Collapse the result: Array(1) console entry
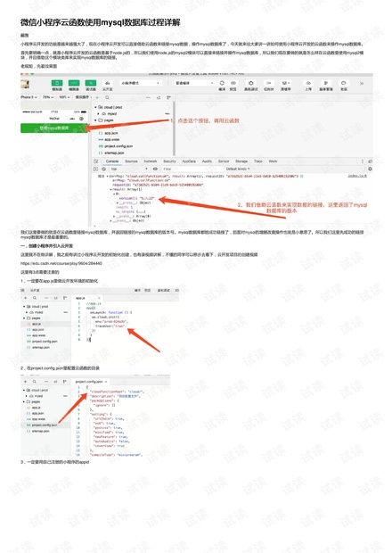392x553 pixels. 111,189
